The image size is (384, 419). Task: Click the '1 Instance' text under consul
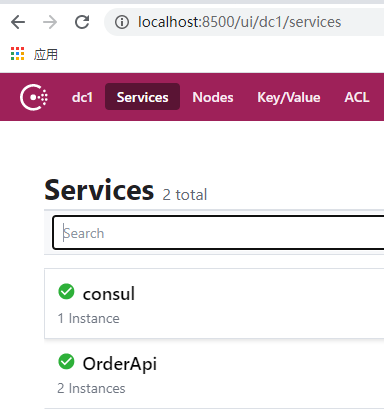pos(88,318)
